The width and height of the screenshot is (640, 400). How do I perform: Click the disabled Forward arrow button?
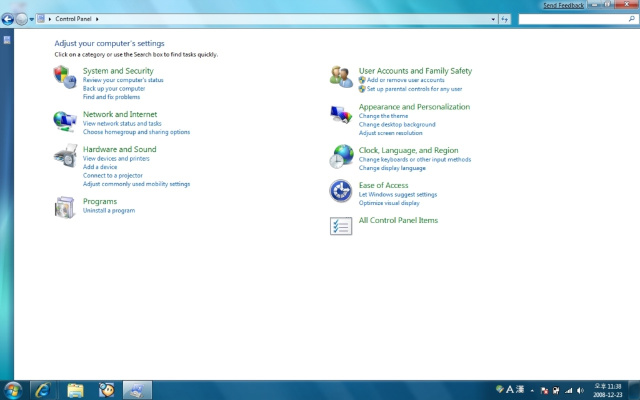click(21, 19)
